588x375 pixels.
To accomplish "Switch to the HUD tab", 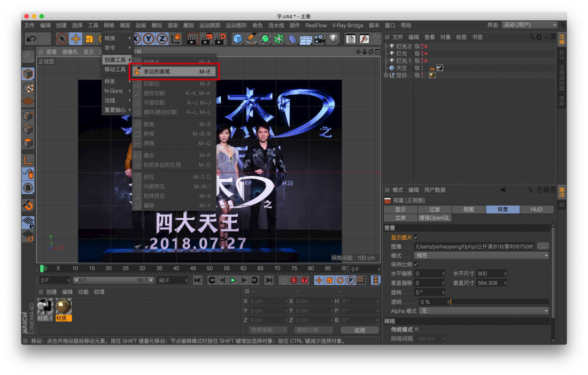I will click(536, 210).
